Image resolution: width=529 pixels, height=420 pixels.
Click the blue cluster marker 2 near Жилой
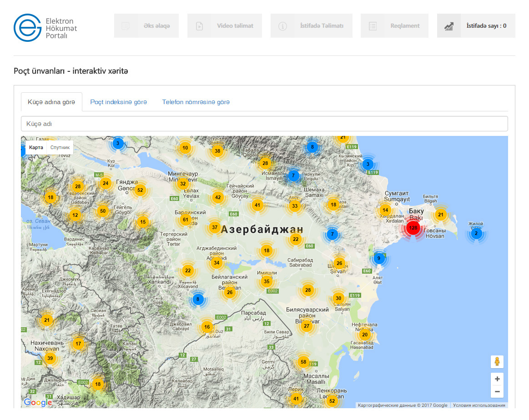(476, 233)
